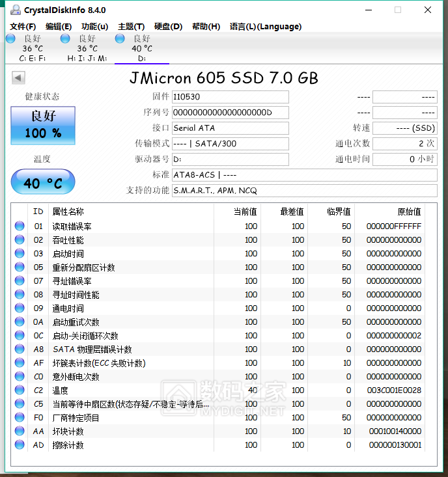This screenshot has width=448, height=477.
Task: Click the firmware field showing 110530
Action: click(x=231, y=97)
